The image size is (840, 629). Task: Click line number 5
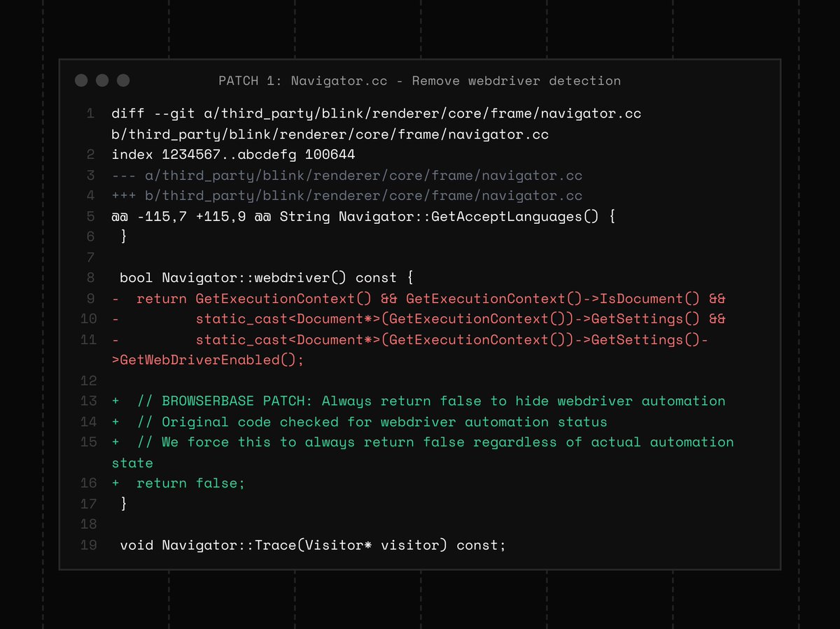point(90,216)
